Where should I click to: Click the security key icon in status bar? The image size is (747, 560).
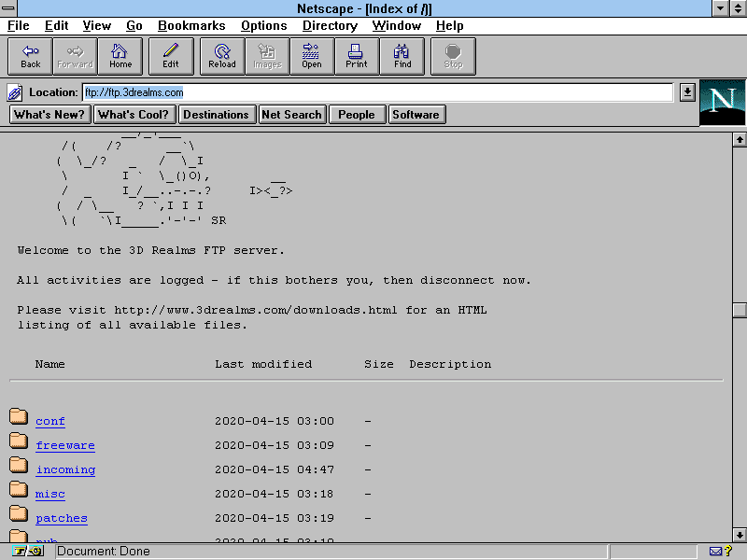click(x=28, y=552)
